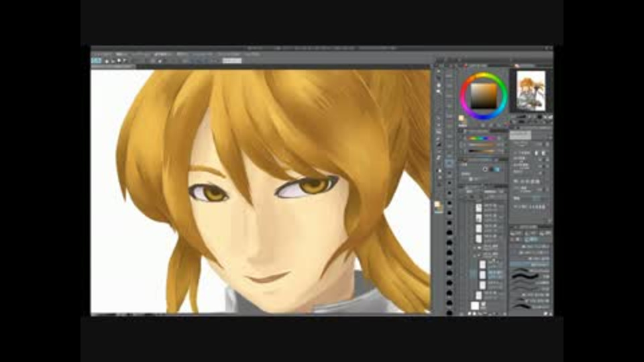This screenshot has width=644, height=362.
Task: Adjust the saturation slider under the hue slider
Action: 482,145
